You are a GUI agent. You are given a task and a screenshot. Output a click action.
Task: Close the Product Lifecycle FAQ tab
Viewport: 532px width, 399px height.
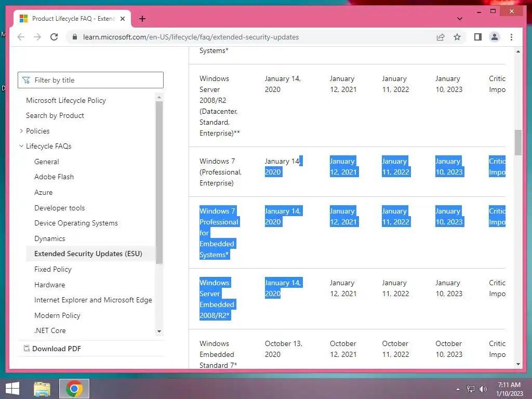[x=123, y=19]
